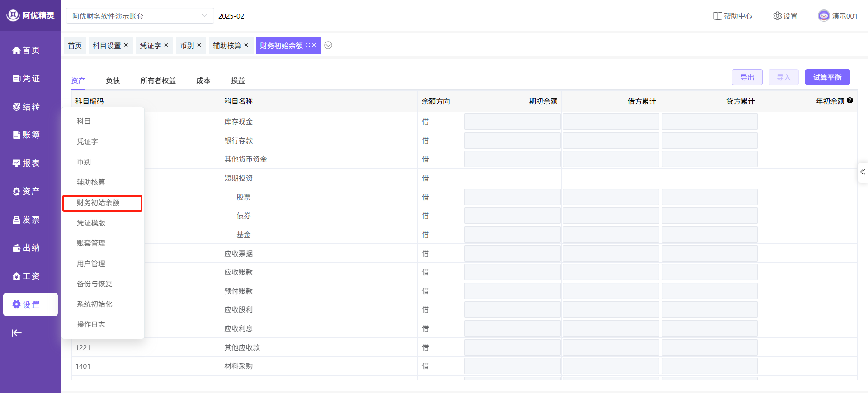Click the 试算平衡 button
868x393 pixels.
pos(827,77)
